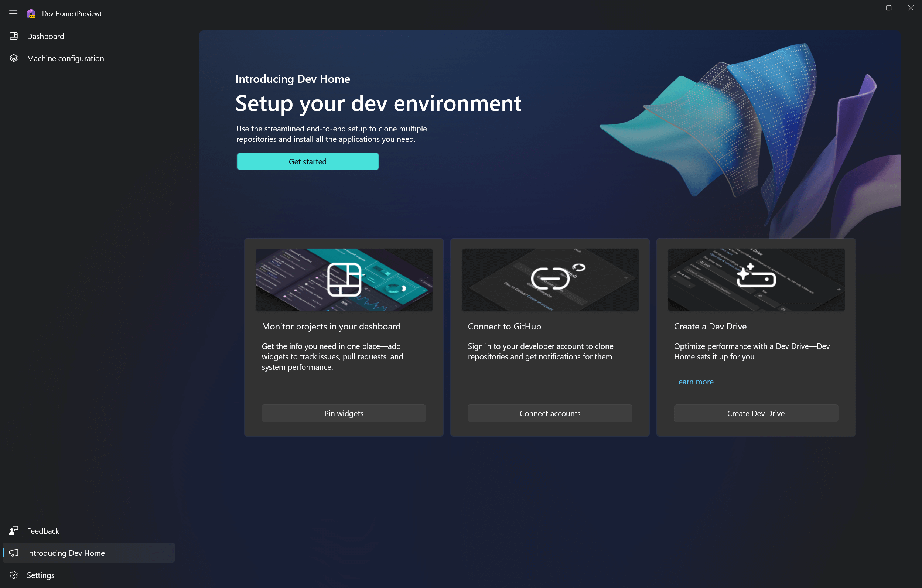Viewport: 922px width, 588px height.
Task: Expand the sidebar navigation panel
Action: [13, 13]
